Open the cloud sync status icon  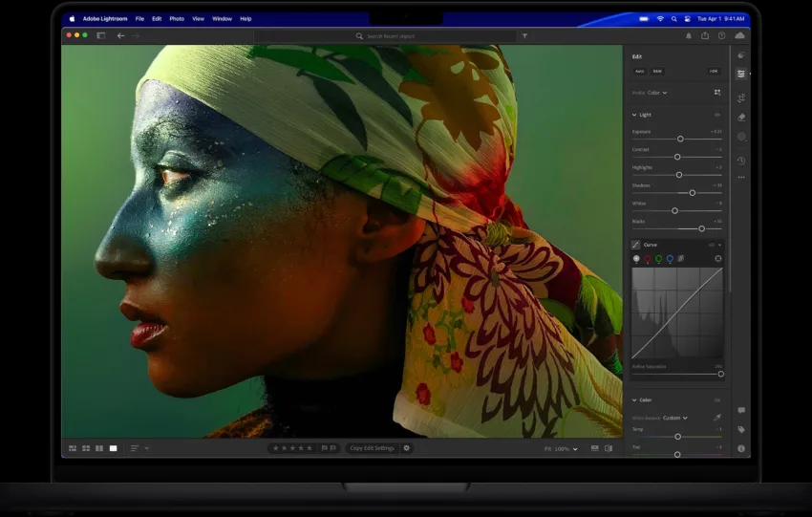tap(740, 36)
